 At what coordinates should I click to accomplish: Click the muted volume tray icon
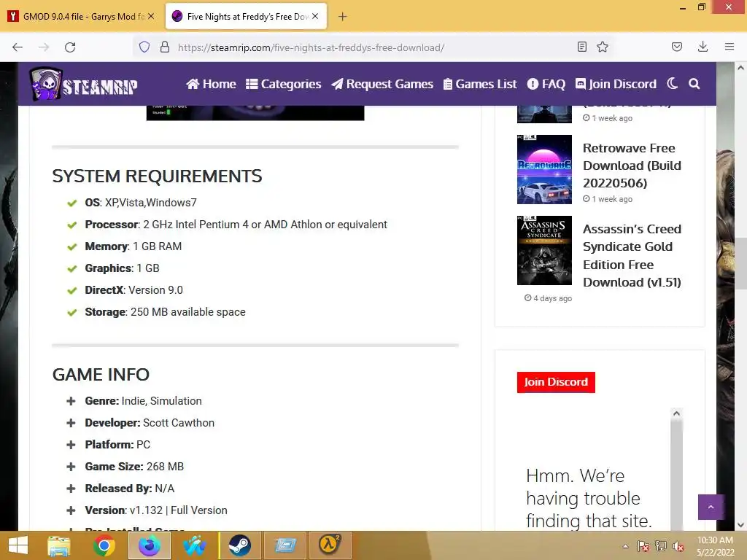pyautogui.click(x=678, y=546)
